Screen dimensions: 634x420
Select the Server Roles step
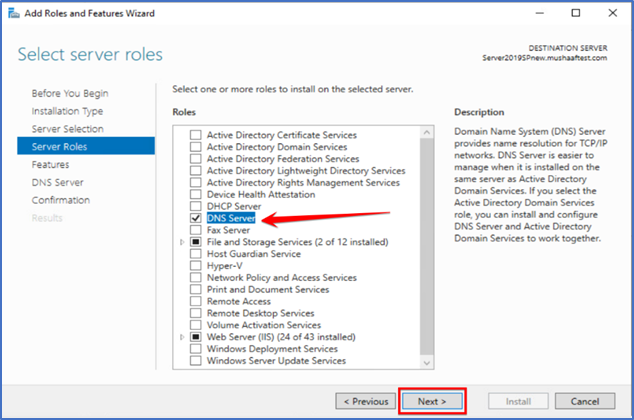[86, 146]
